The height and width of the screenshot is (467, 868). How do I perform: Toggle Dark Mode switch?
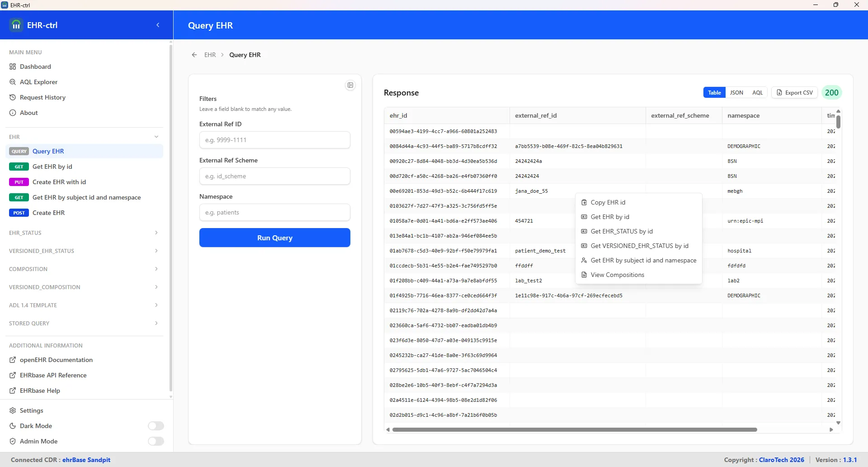[156, 426]
